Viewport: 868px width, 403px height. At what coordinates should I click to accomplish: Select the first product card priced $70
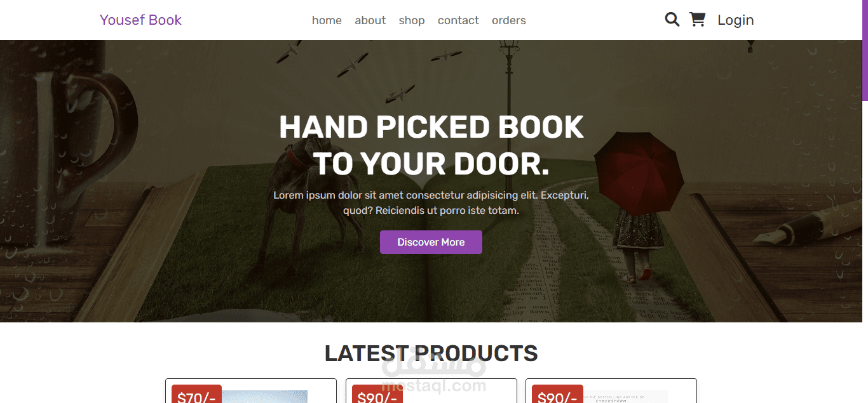point(251,391)
